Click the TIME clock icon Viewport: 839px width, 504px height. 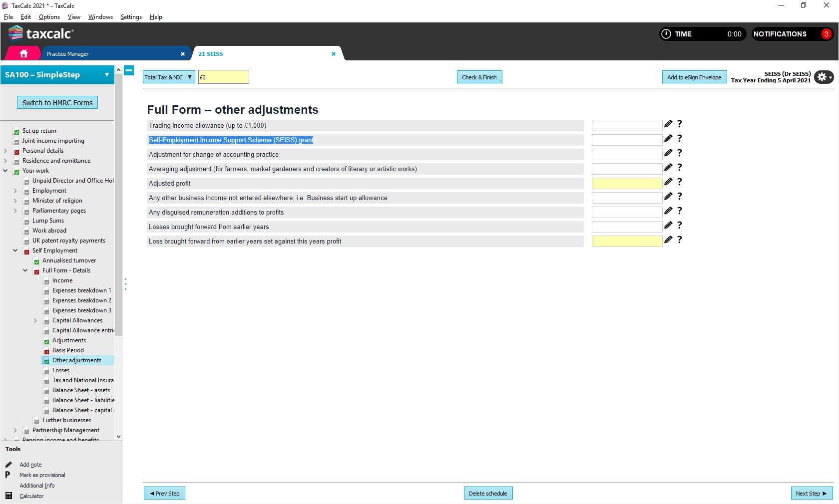(x=666, y=34)
